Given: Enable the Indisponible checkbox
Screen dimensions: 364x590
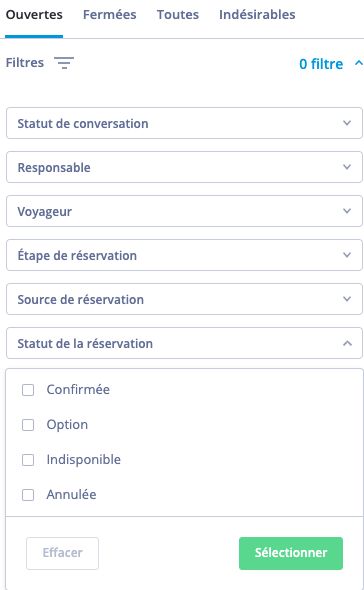Looking at the screenshot, I should tap(28, 460).
